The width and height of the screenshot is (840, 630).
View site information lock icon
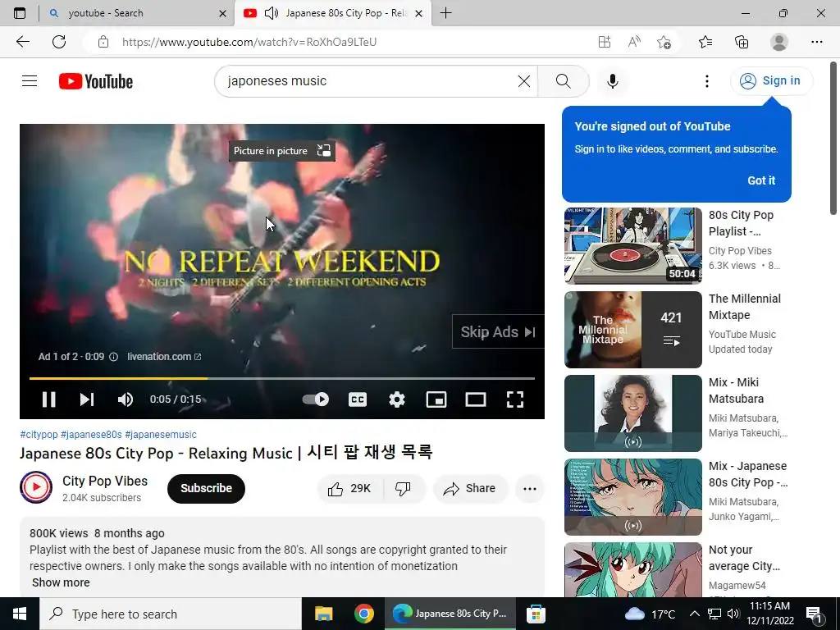pyautogui.click(x=103, y=42)
